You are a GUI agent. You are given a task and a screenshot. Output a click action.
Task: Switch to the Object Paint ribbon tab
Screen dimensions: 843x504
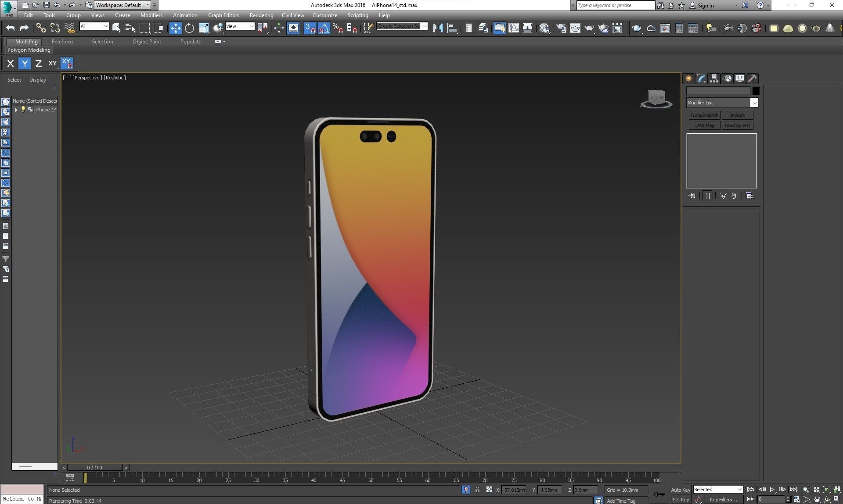[147, 42]
